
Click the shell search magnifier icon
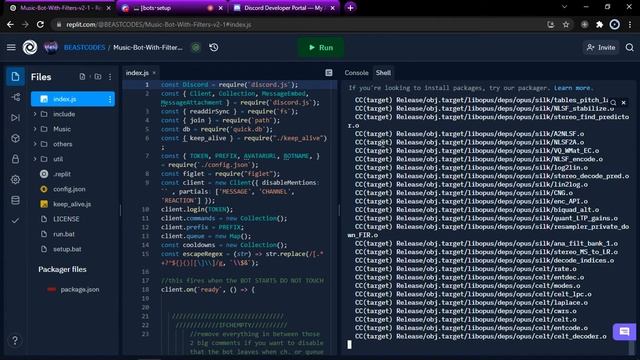(613, 102)
